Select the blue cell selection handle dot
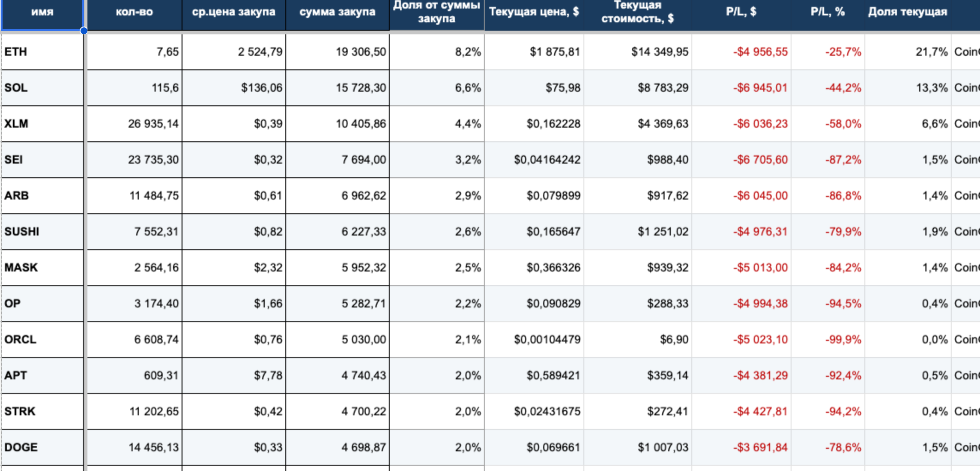The image size is (980, 471). pos(84,30)
